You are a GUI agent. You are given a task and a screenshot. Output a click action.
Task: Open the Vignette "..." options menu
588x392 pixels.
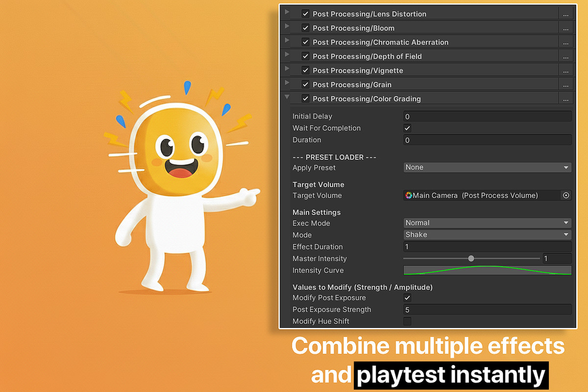coord(566,70)
